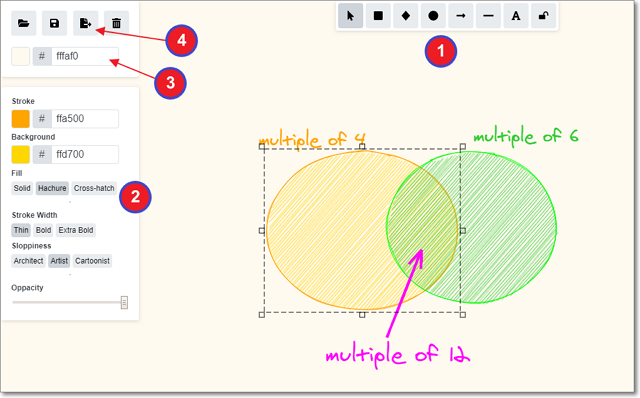This screenshot has height=398, width=640.
Task: Set stroke width to Extra Bold
Action: (x=76, y=230)
